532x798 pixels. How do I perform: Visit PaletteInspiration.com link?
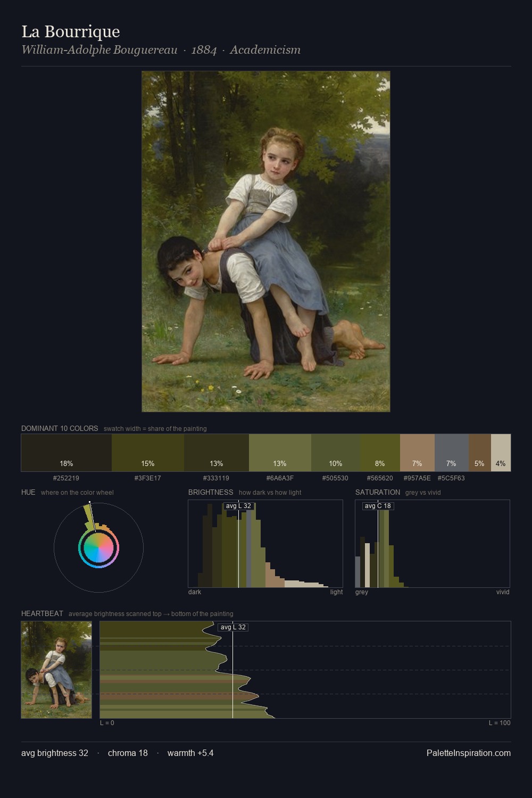coord(469,753)
